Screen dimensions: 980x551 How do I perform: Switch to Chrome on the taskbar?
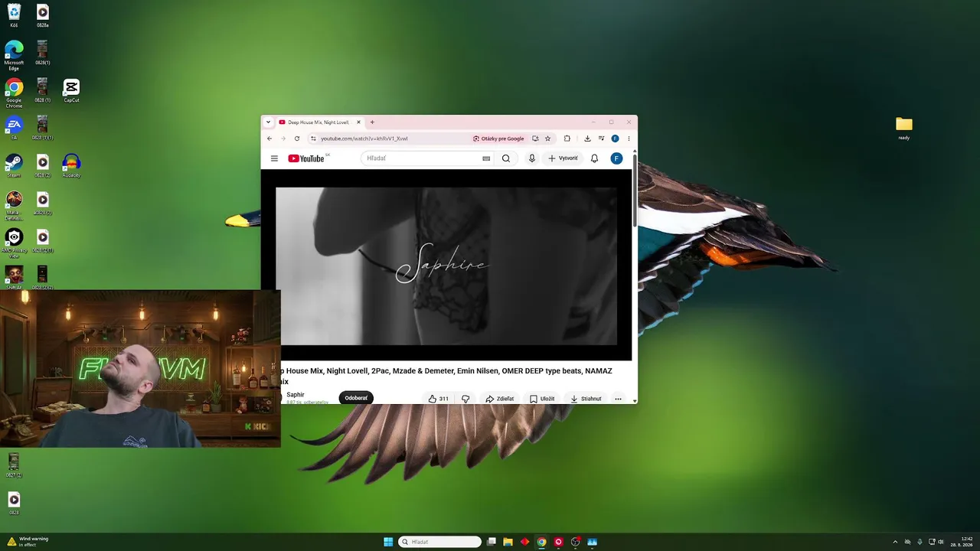pyautogui.click(x=541, y=542)
